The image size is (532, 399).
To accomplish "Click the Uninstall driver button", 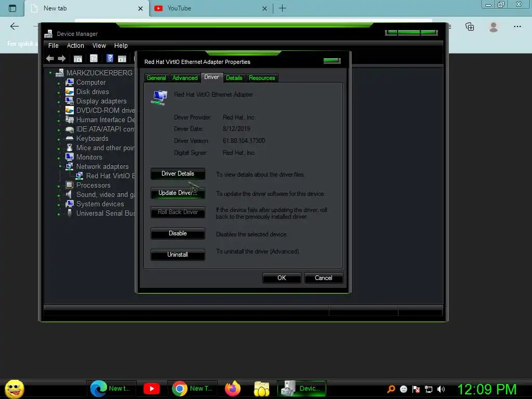I will [178, 255].
